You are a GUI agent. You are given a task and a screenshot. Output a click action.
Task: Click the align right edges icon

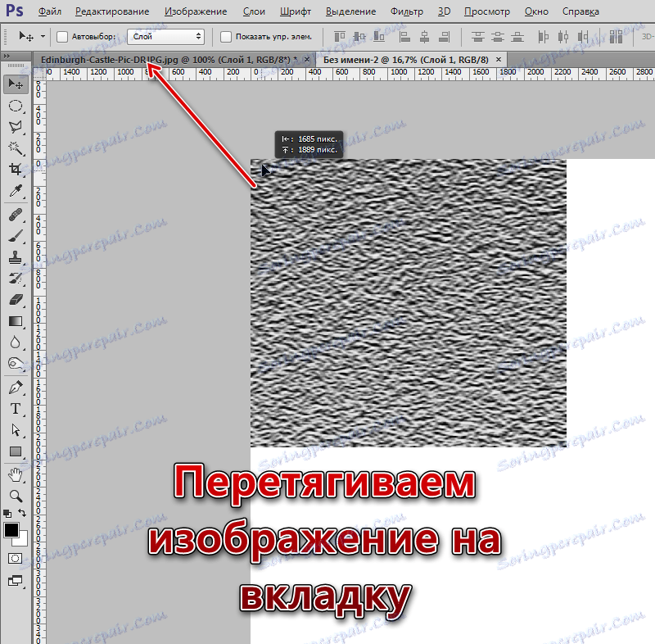(444, 37)
